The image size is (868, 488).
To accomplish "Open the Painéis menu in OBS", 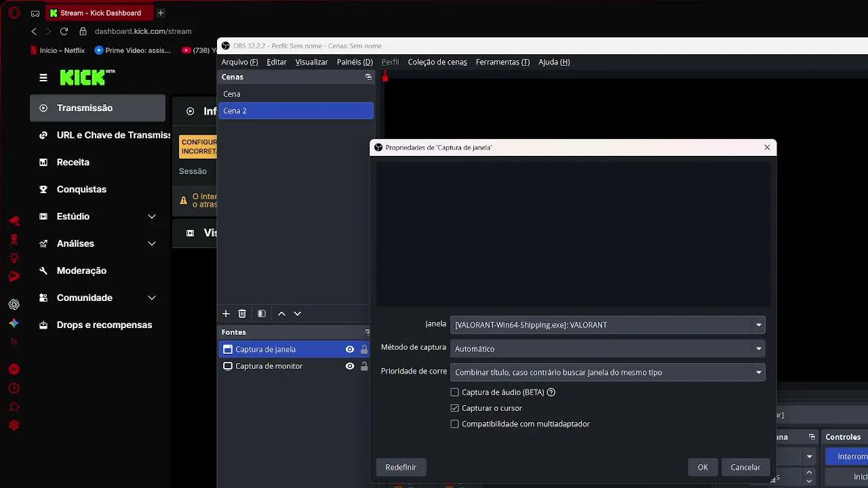I will [355, 62].
